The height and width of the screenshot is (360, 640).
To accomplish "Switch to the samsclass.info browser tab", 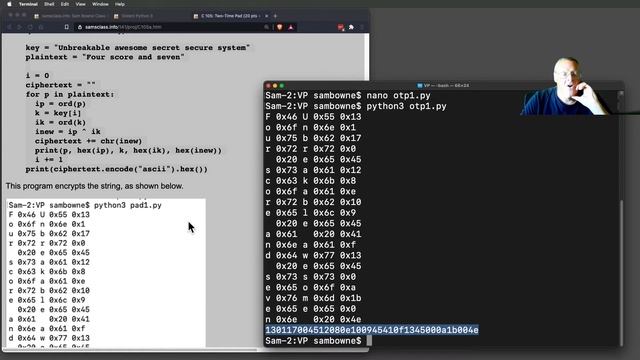I will click(70, 16).
